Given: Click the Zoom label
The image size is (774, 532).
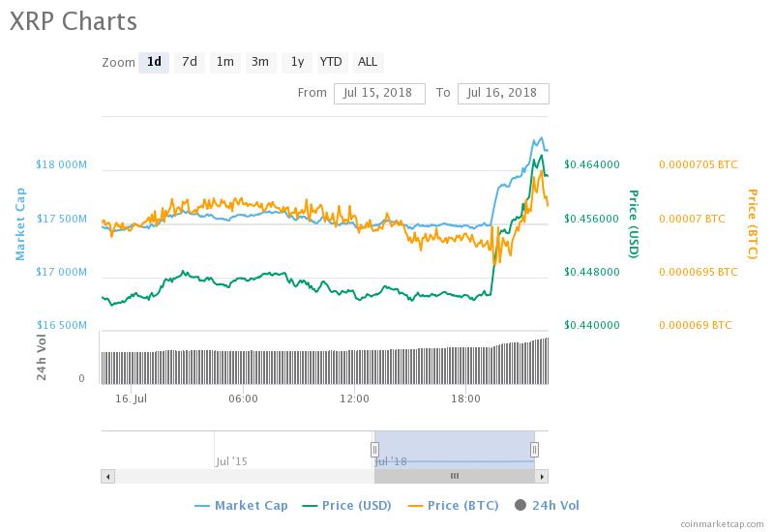Looking at the screenshot, I should [x=118, y=63].
